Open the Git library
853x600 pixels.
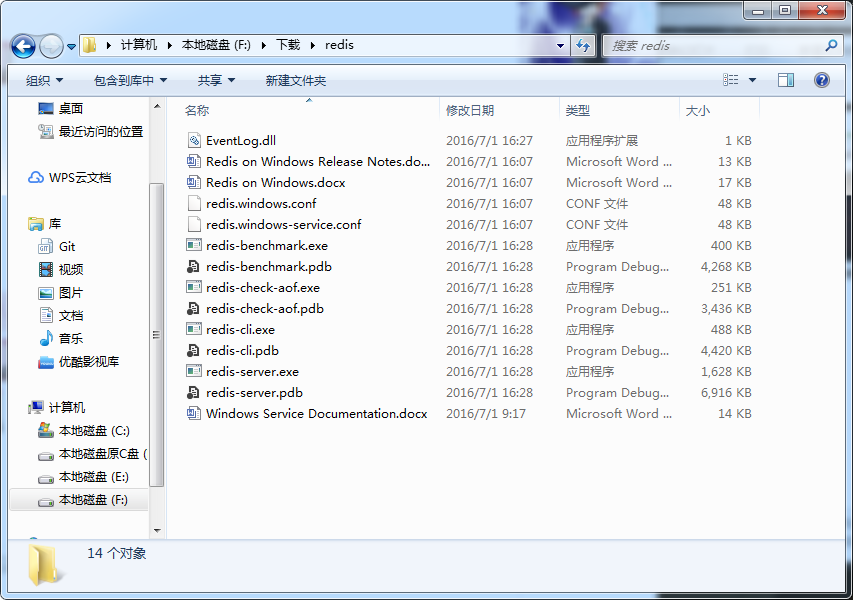(x=67, y=247)
